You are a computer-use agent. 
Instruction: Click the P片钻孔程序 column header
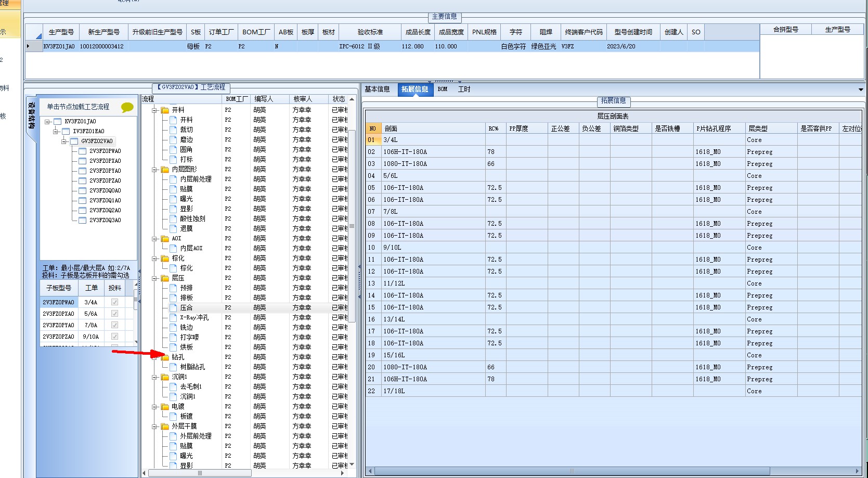coord(719,128)
